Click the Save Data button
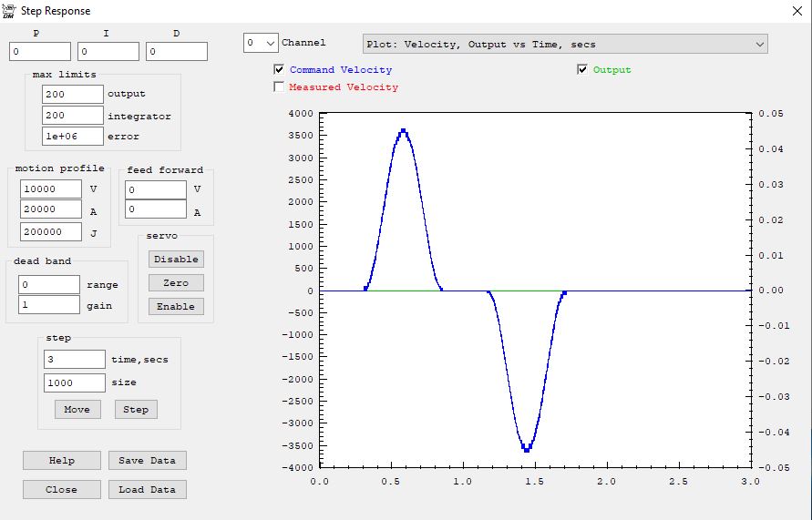The width and height of the screenshot is (812, 520). [x=147, y=461]
